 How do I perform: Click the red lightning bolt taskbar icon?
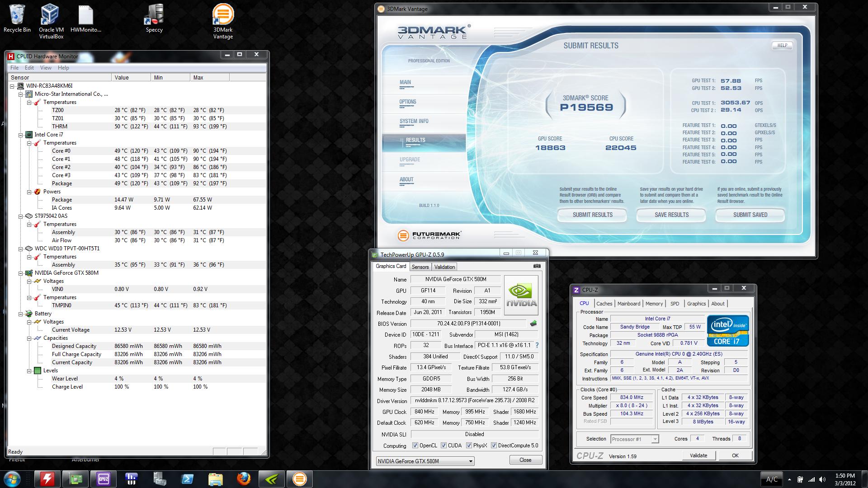coord(47,479)
